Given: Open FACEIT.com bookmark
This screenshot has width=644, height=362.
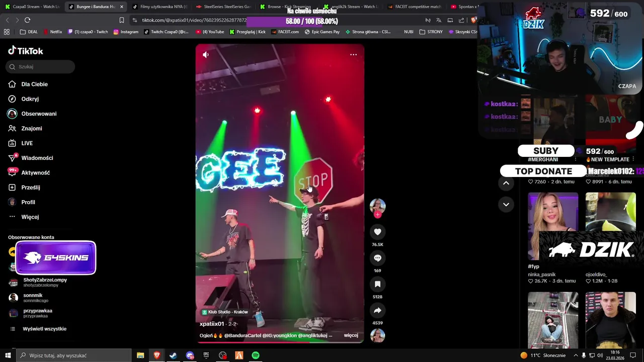Looking at the screenshot, I should 285,32.
